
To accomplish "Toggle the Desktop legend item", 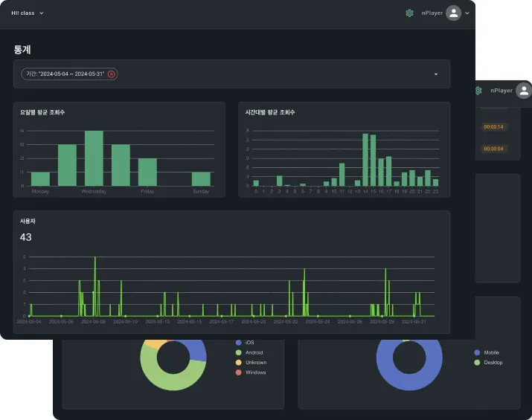I will coord(488,362).
